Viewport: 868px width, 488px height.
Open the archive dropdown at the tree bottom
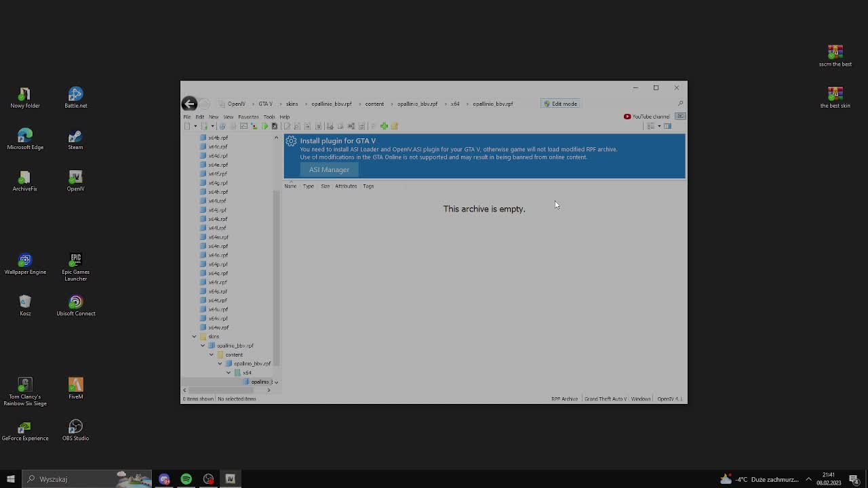click(276, 382)
